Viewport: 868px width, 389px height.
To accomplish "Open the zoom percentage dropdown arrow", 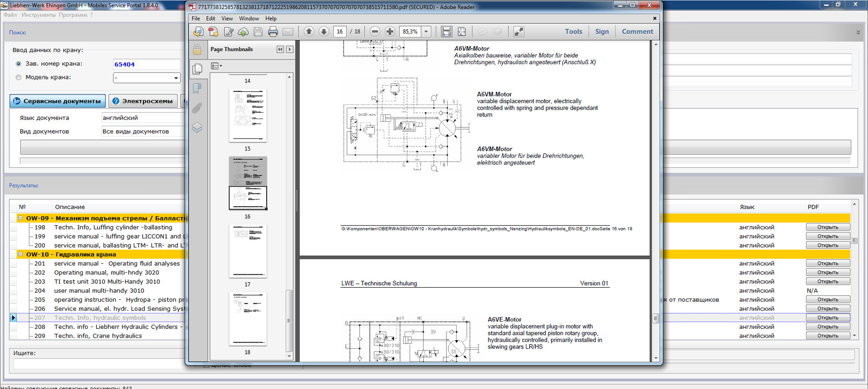I will (x=426, y=32).
